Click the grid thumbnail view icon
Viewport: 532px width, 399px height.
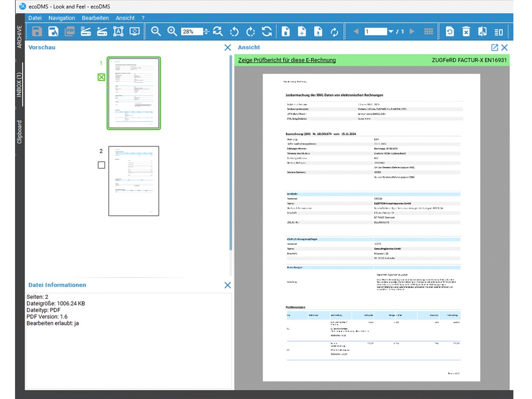pos(428,31)
